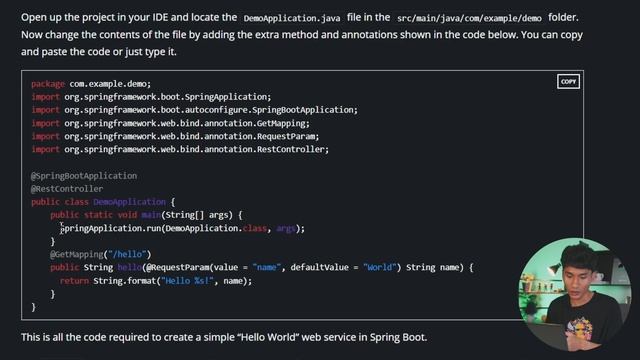640x360 pixels.
Task: Click the sentence 'This is all the code required'
Action: point(224,337)
